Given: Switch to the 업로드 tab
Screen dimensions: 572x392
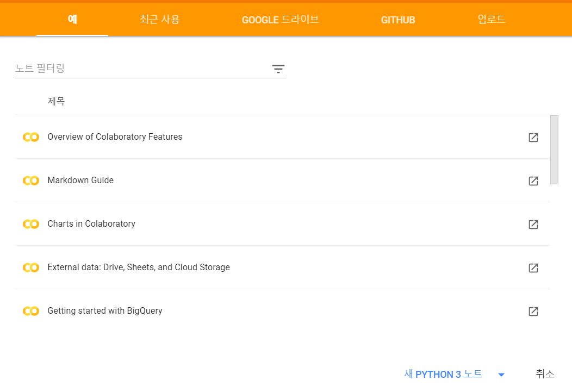Looking at the screenshot, I should click(x=492, y=20).
